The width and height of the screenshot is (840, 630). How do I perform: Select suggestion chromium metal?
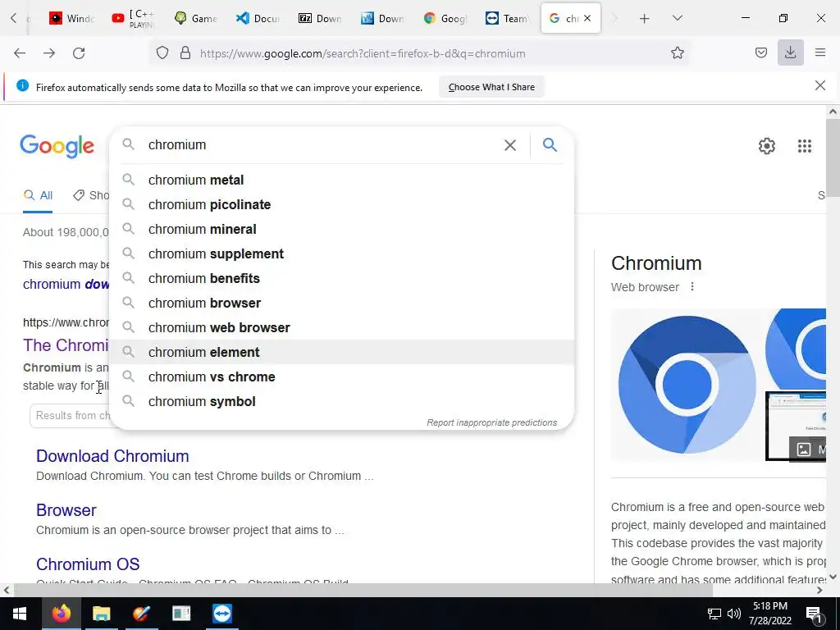[x=342, y=180]
